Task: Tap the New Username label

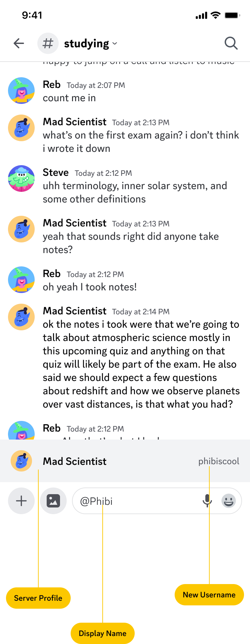Action: click(209, 595)
